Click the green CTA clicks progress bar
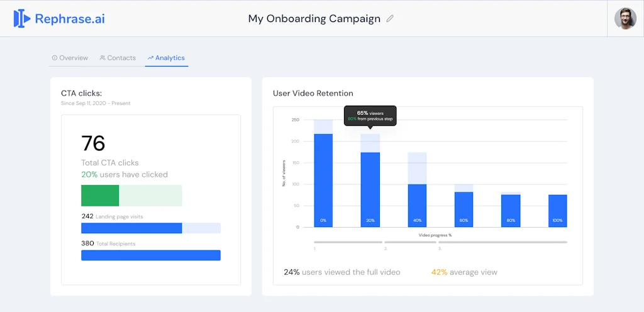The width and height of the screenshot is (644, 312). pyautogui.click(x=100, y=196)
